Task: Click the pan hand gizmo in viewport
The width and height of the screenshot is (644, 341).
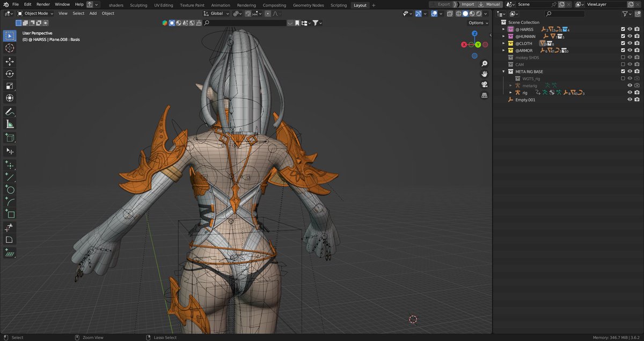Action: click(484, 74)
